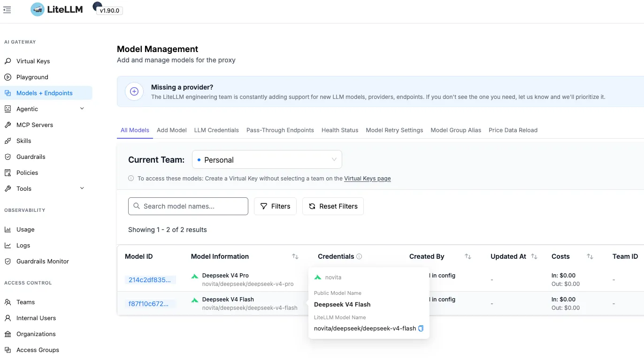Click the Model ID column header

click(x=138, y=256)
